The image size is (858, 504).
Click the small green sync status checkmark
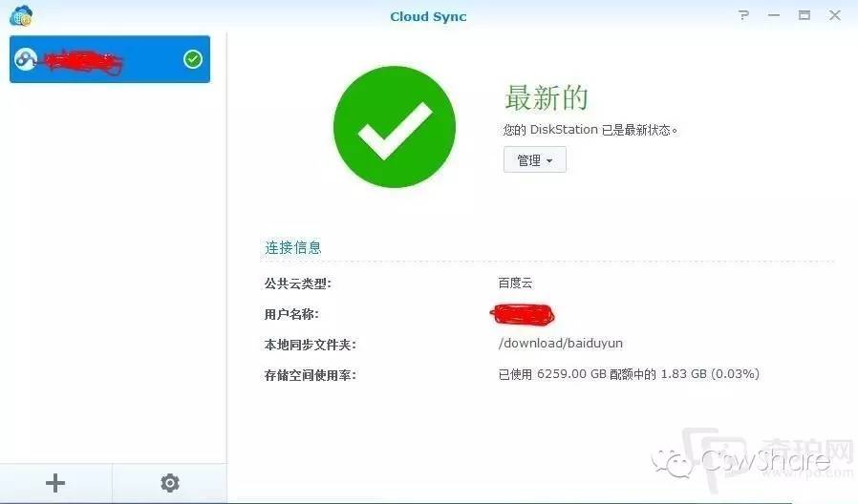click(x=193, y=59)
